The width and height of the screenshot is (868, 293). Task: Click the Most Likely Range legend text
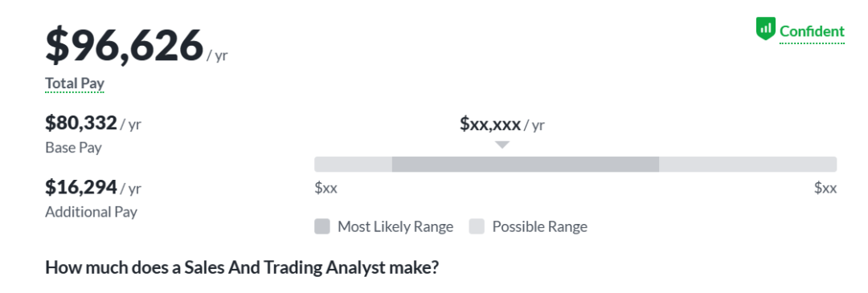click(395, 226)
